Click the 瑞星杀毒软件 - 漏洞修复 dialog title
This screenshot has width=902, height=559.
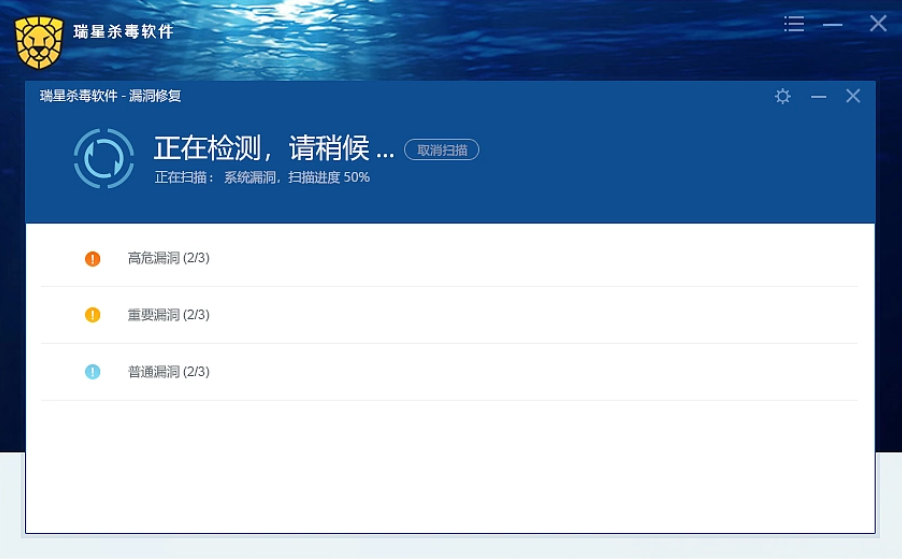[110, 96]
